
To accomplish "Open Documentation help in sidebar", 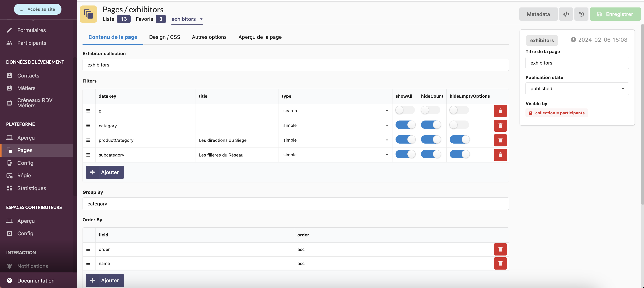I will coord(36,281).
